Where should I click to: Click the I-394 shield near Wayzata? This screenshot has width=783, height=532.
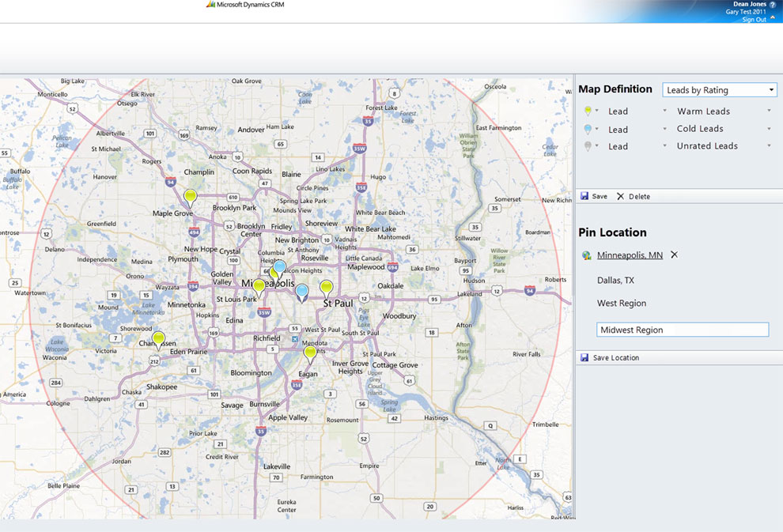(193, 286)
